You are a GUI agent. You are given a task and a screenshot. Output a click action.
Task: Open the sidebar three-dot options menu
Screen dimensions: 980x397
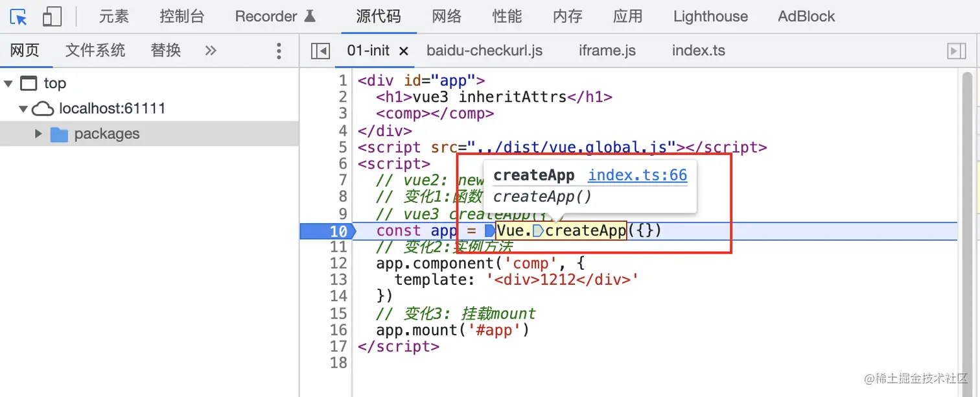279,51
